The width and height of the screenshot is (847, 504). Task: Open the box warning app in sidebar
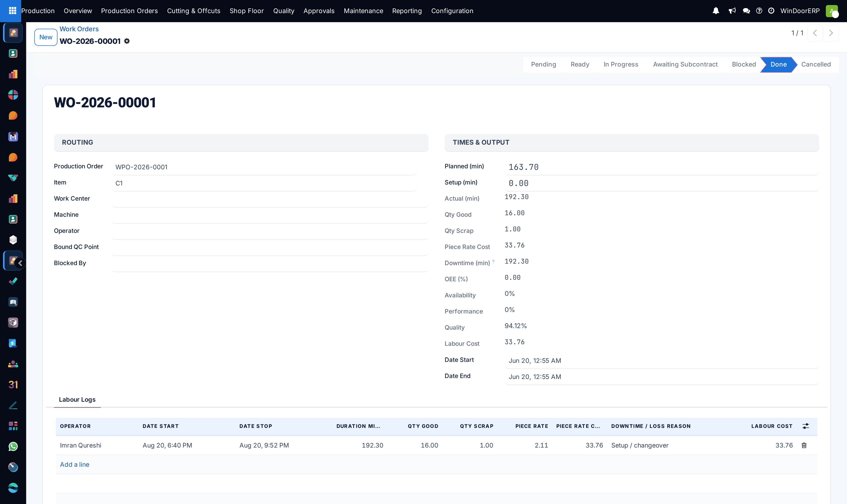13,323
